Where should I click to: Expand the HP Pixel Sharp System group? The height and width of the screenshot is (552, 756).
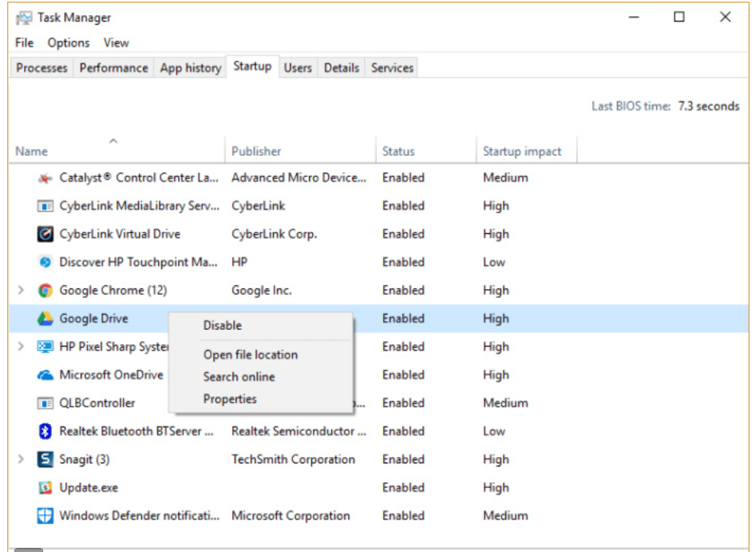tap(21, 347)
